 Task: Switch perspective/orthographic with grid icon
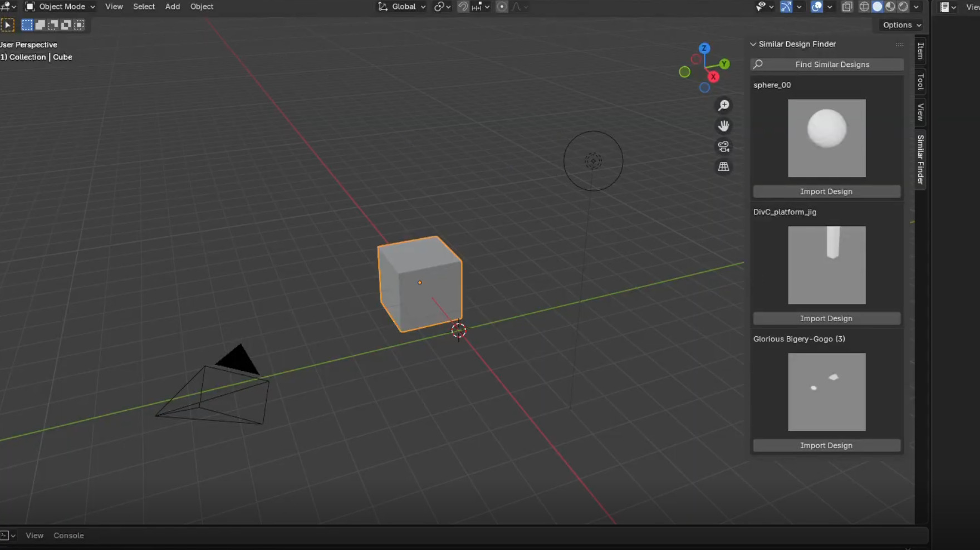723,167
